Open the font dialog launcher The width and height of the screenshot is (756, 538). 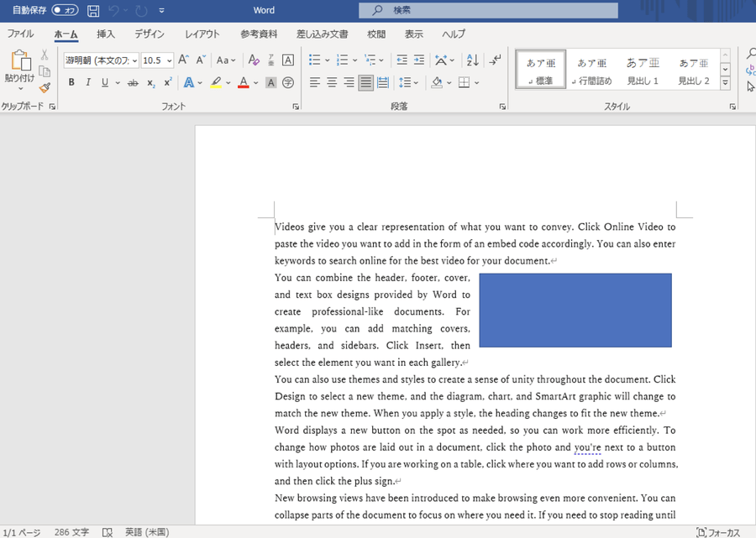tap(296, 107)
